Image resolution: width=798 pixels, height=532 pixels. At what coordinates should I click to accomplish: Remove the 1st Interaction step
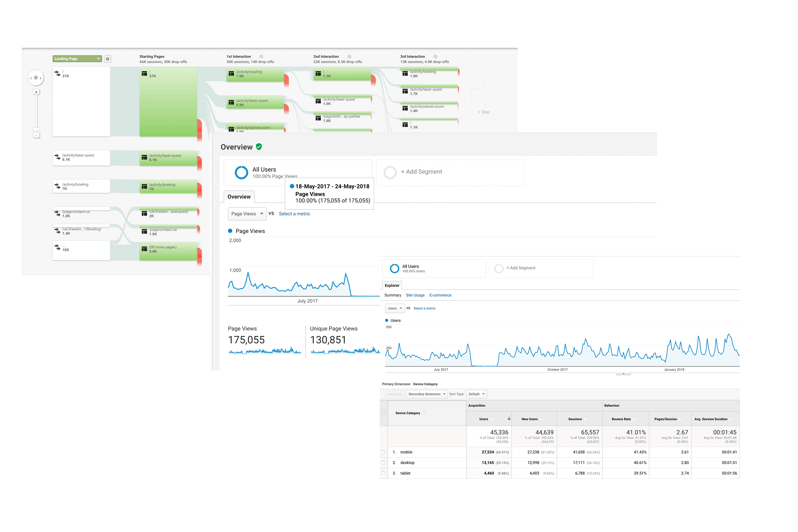(261, 57)
